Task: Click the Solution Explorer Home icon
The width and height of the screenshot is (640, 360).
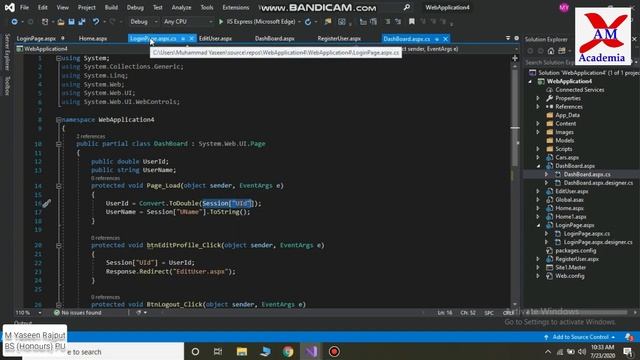Action: [x=551, y=51]
